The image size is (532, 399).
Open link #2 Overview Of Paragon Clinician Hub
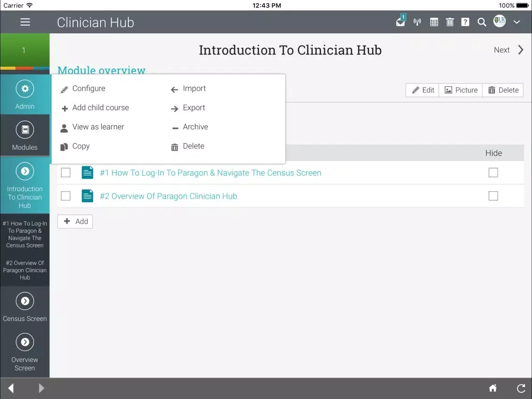pos(168,196)
